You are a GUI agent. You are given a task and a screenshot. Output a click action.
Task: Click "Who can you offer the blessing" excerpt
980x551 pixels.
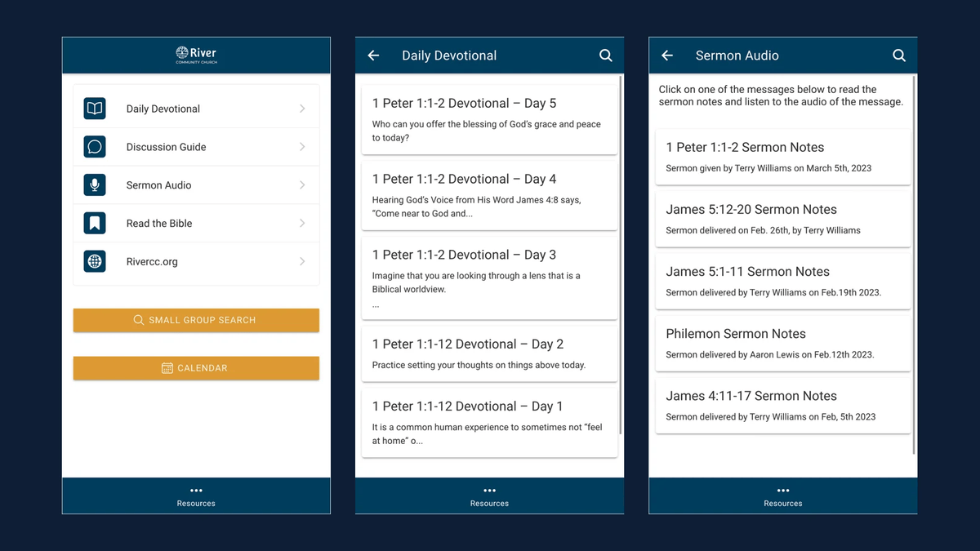pos(486,131)
